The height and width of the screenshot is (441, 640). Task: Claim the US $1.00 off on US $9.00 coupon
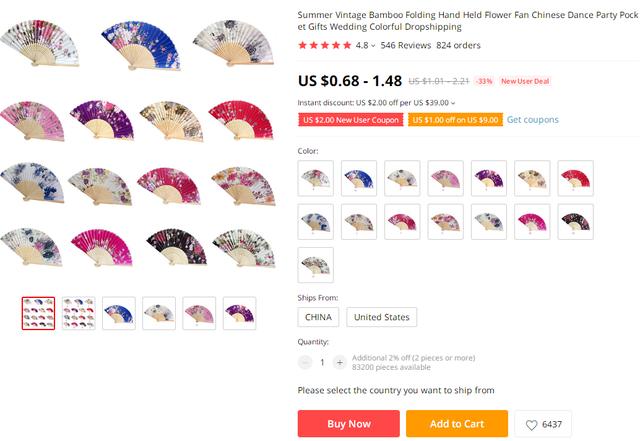click(x=456, y=120)
